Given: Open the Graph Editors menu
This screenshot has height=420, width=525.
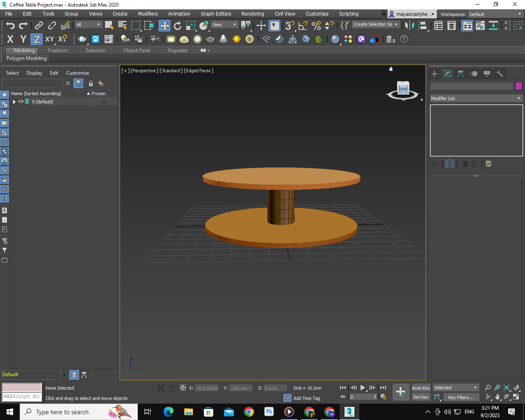Looking at the screenshot, I should (x=216, y=14).
